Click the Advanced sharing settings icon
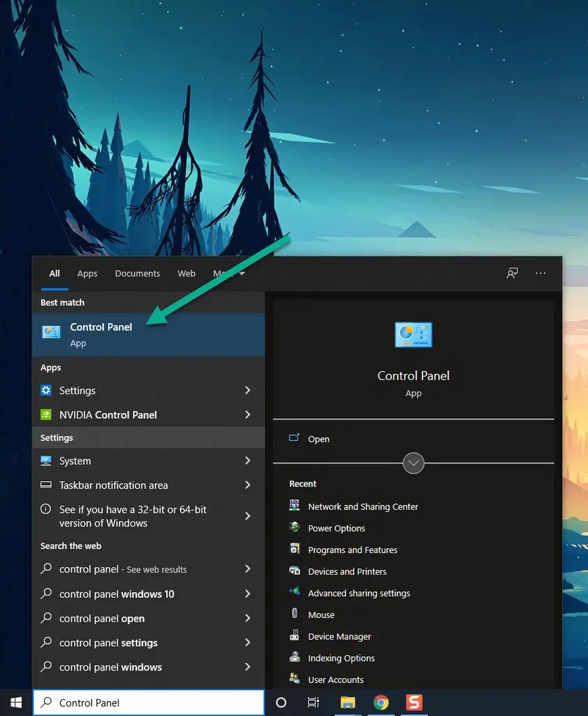Screen dimensions: 588x716 [x=294, y=592]
